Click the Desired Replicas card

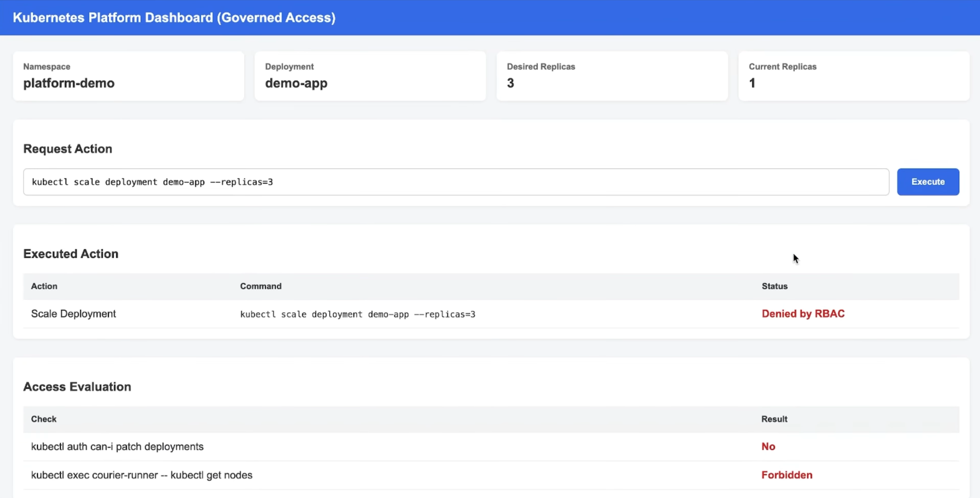coord(612,76)
